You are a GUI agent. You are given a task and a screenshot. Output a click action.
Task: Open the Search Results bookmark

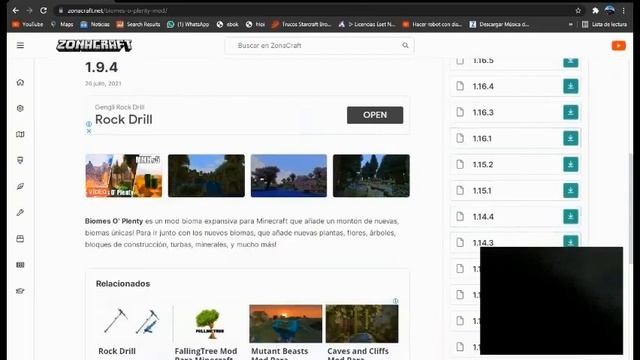pyautogui.click(x=138, y=24)
